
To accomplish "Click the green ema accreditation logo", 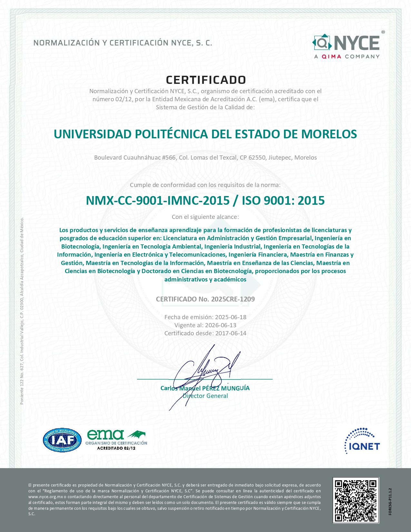I will [105, 435].
